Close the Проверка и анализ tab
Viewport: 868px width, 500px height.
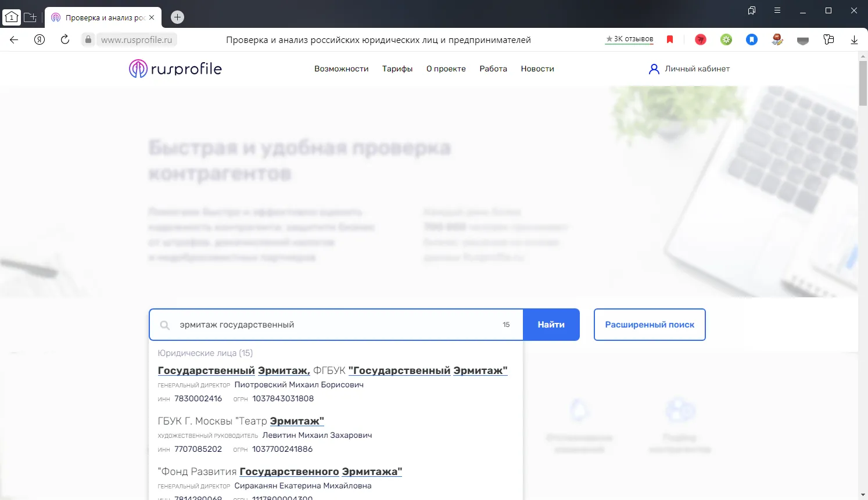pos(152,17)
